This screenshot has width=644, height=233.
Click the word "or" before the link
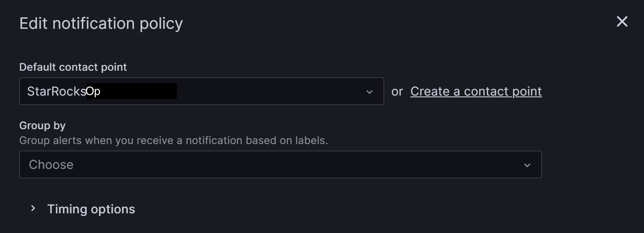point(397,91)
